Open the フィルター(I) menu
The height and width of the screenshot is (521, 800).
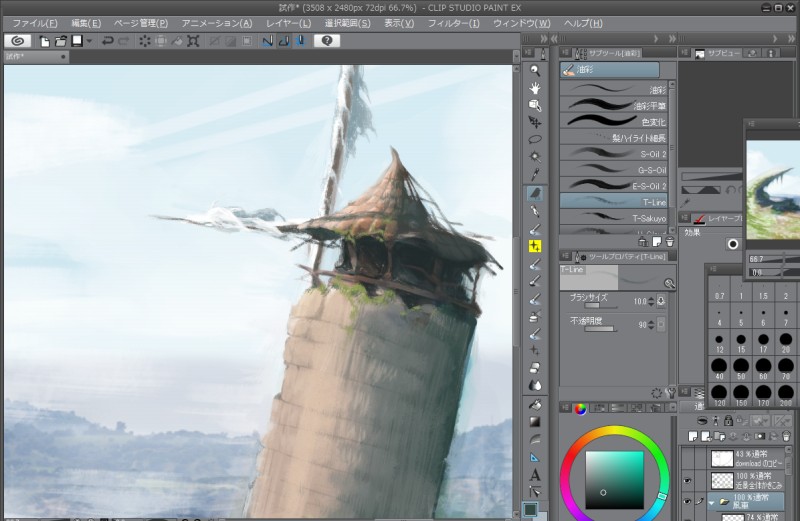click(x=454, y=23)
